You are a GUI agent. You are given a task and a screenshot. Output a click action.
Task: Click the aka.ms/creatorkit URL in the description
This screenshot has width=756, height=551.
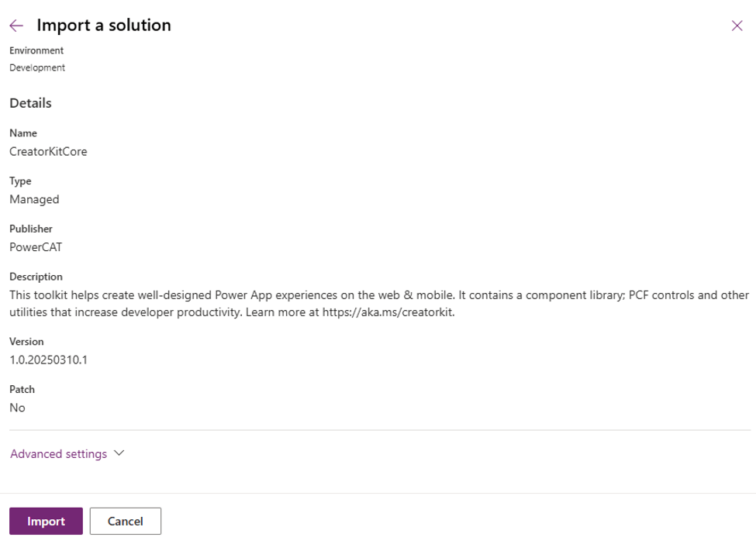click(x=388, y=312)
